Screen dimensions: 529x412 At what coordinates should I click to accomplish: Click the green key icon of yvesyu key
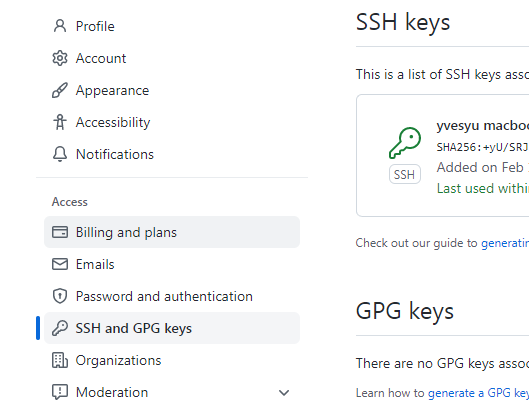pos(405,143)
